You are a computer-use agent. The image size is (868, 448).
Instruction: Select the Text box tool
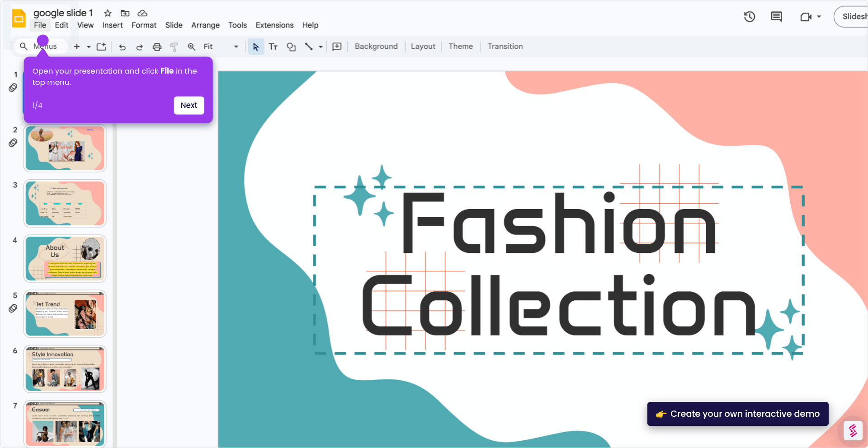tap(273, 47)
